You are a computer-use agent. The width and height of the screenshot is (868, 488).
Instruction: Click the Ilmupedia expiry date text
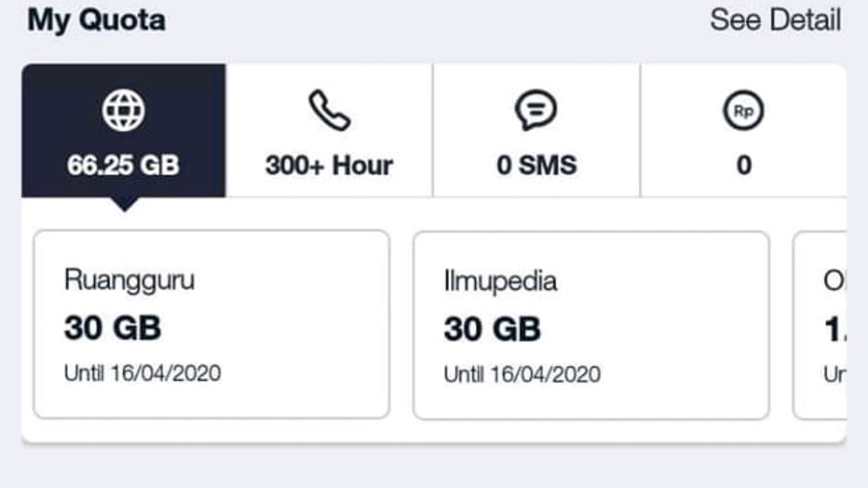point(522,374)
